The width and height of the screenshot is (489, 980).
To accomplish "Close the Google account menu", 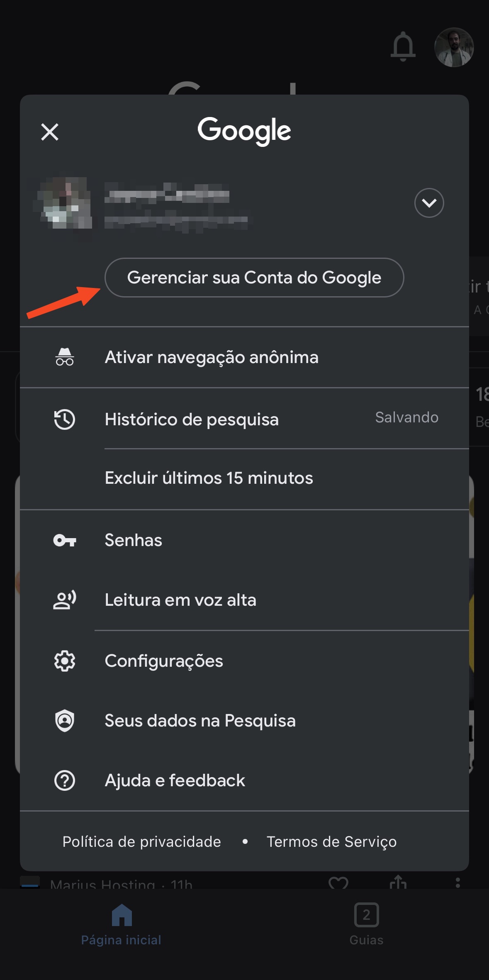I will tap(50, 132).
